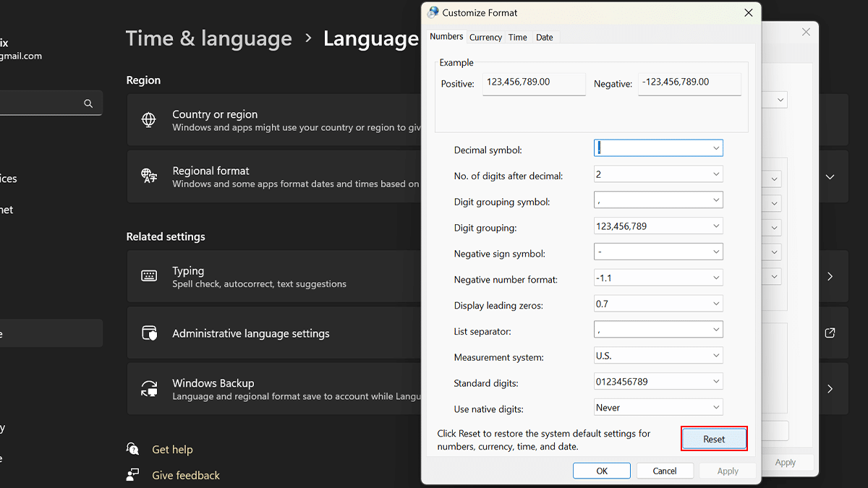This screenshot has height=488, width=868.
Task: Click the Typing keyboard icon
Action: [149, 276]
